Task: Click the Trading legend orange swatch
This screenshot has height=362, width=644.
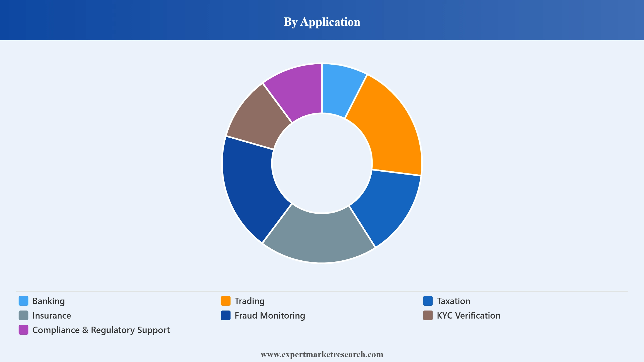Action: pyautogui.click(x=226, y=301)
